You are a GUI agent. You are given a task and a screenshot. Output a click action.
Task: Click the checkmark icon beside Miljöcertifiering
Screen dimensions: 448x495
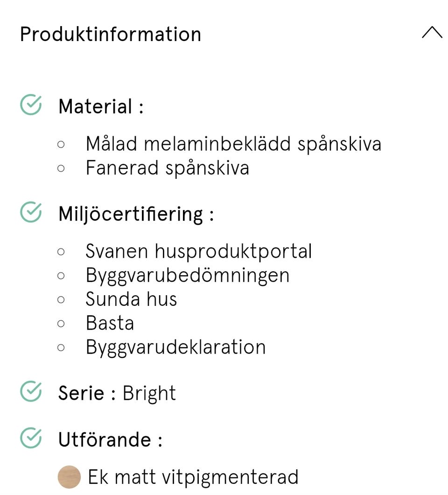pyautogui.click(x=31, y=212)
